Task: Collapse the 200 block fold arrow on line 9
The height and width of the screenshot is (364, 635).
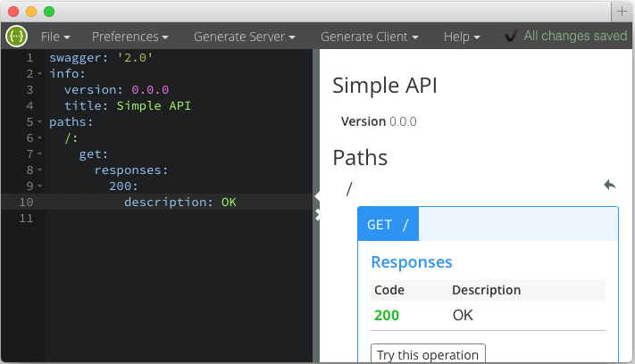Action: [39, 186]
